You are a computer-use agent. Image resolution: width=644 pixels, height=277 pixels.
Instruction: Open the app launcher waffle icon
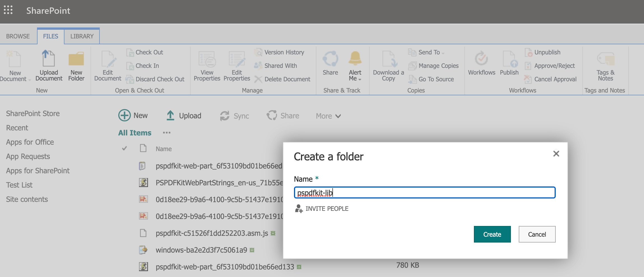8,10
